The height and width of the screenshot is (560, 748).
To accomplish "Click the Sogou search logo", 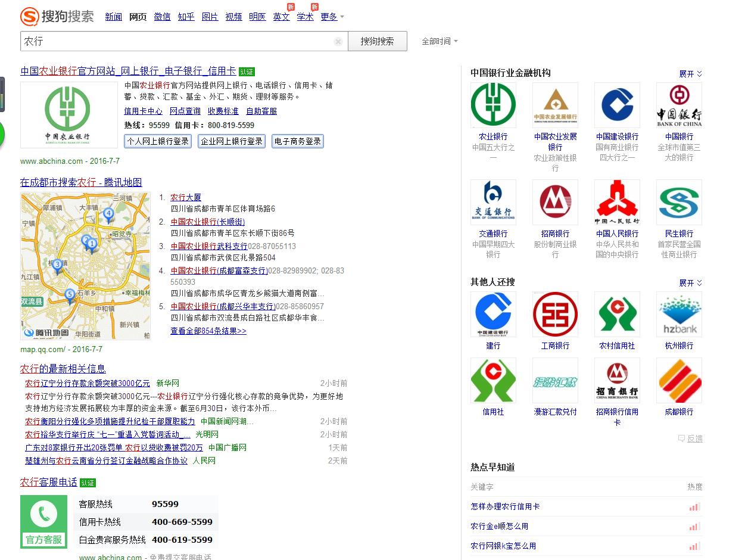I will [x=57, y=16].
